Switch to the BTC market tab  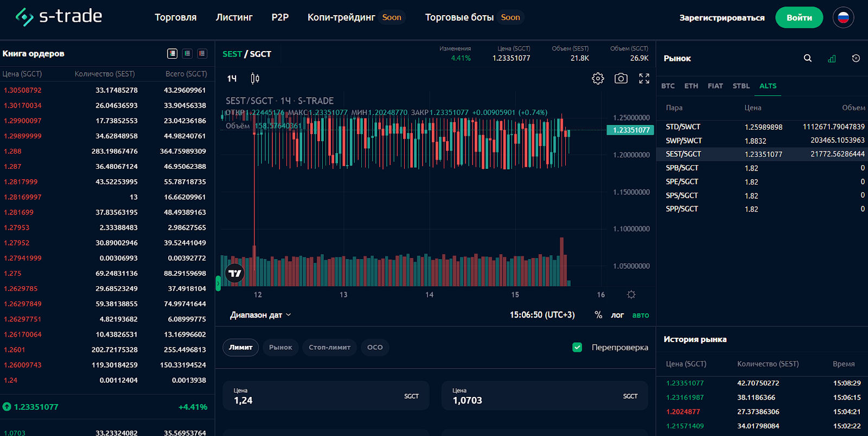(668, 86)
